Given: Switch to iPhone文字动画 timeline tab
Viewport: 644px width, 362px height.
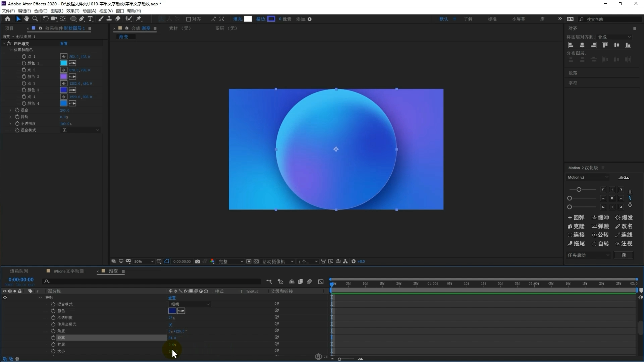Looking at the screenshot, I should tap(68, 271).
